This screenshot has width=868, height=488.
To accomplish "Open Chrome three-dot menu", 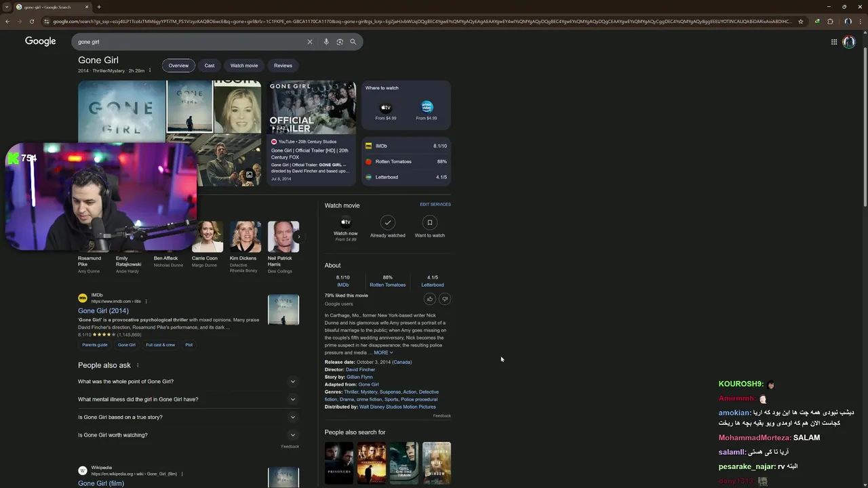I will (x=860, y=21).
